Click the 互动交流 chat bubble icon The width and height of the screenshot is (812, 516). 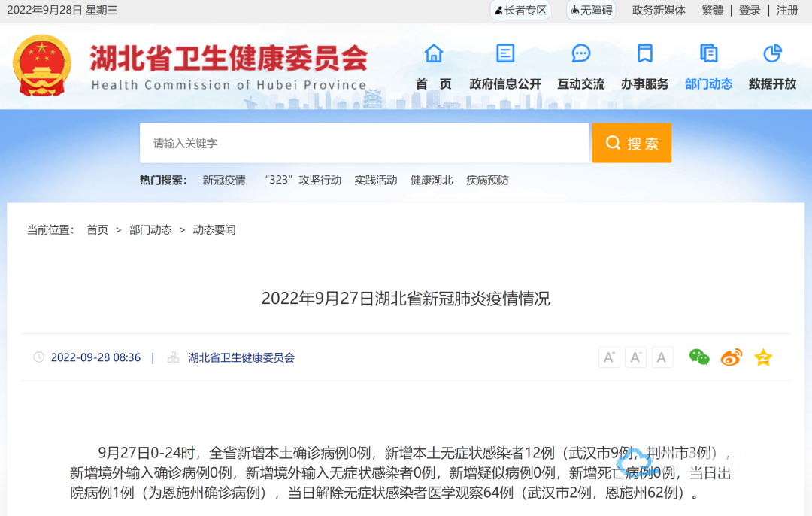click(x=580, y=53)
